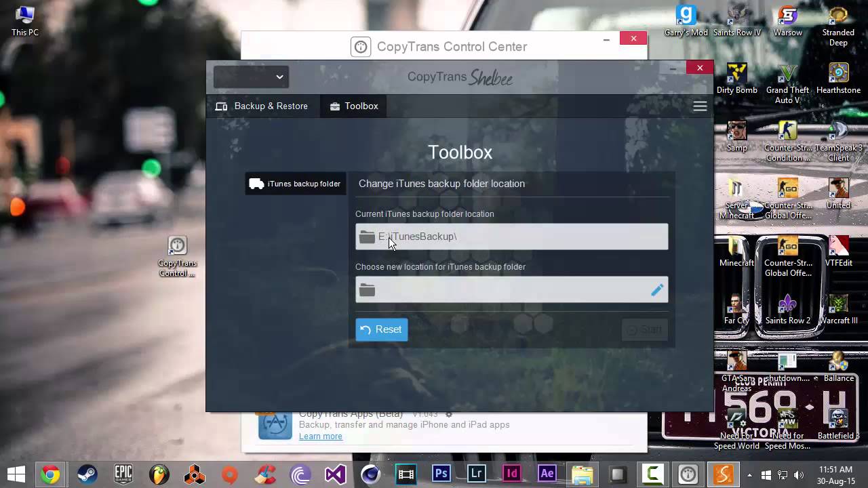This screenshot has height=488, width=868.
Task: Launch Saints Row 2 desktop shortcut
Action: coord(788,309)
